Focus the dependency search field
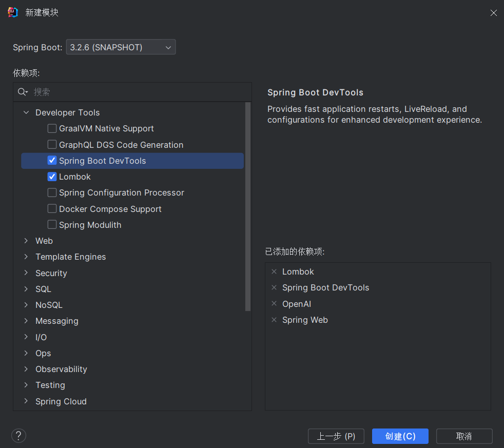The width and height of the screenshot is (504, 448). pos(132,92)
